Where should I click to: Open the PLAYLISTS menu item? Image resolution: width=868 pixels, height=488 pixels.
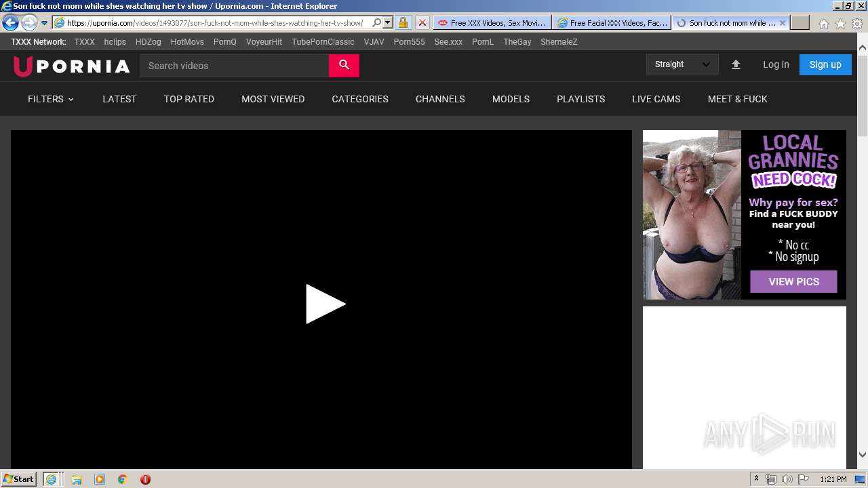click(x=580, y=99)
